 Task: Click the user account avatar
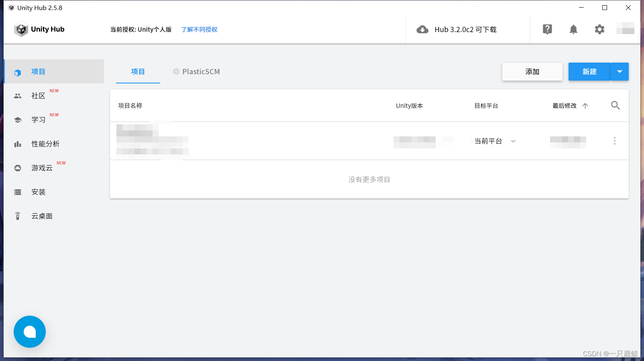[x=625, y=28]
